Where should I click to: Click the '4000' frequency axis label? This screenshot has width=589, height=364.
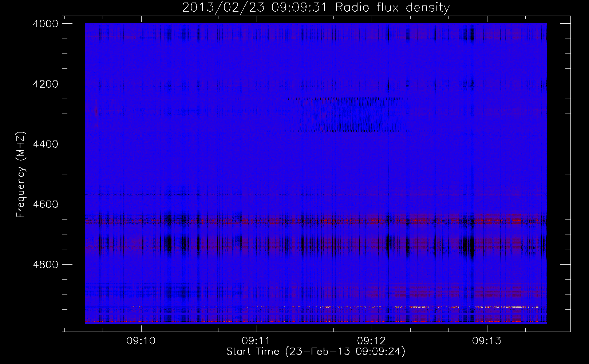pos(46,24)
